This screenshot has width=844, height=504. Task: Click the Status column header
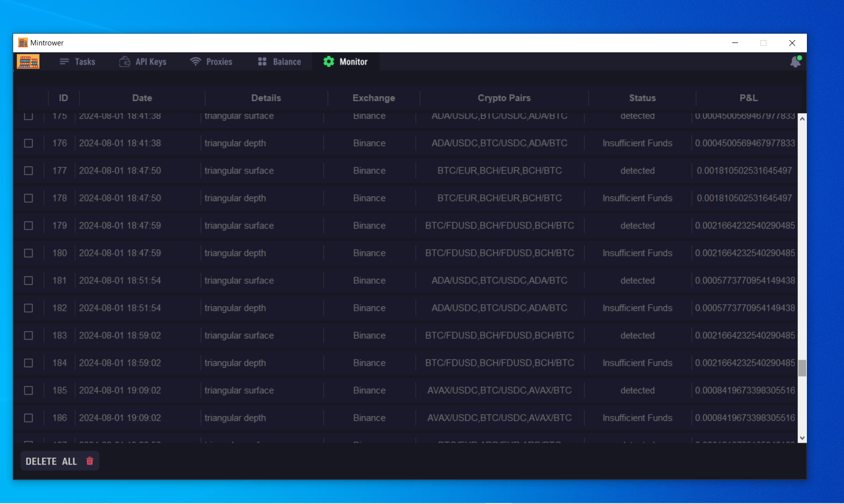pyautogui.click(x=642, y=98)
